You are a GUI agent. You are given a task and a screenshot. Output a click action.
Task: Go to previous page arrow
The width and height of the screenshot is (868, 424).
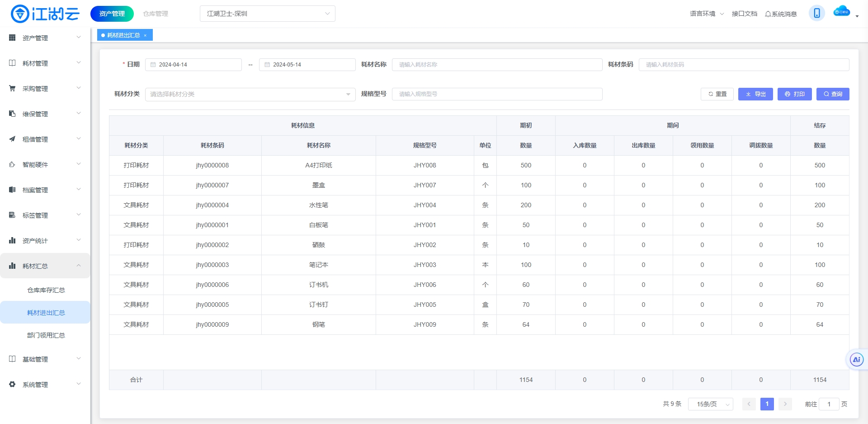coord(749,404)
